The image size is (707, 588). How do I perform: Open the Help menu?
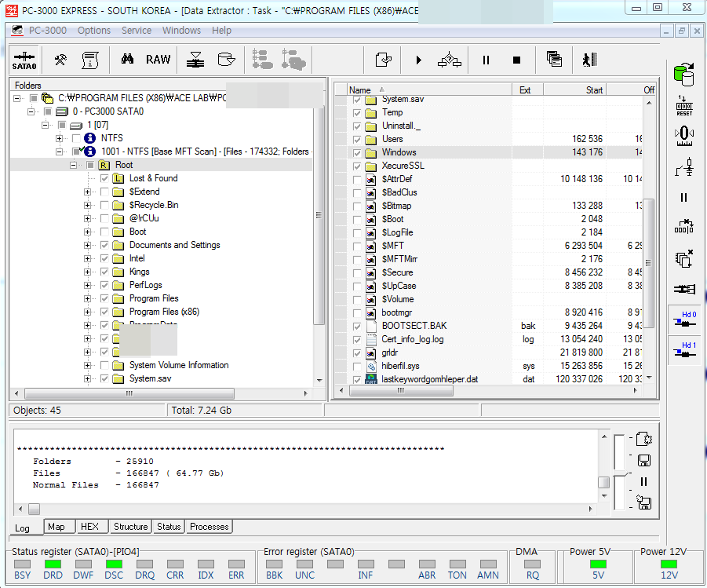(x=221, y=31)
